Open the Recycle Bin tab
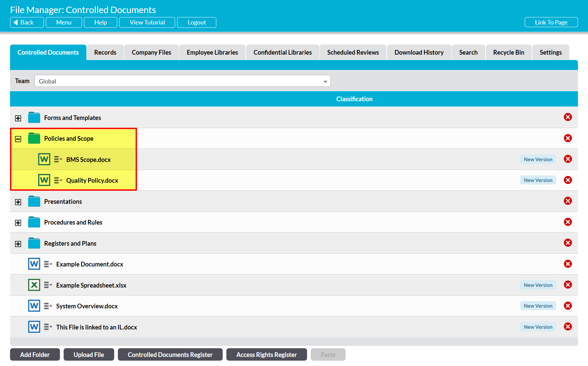The image size is (588, 366). coord(508,53)
